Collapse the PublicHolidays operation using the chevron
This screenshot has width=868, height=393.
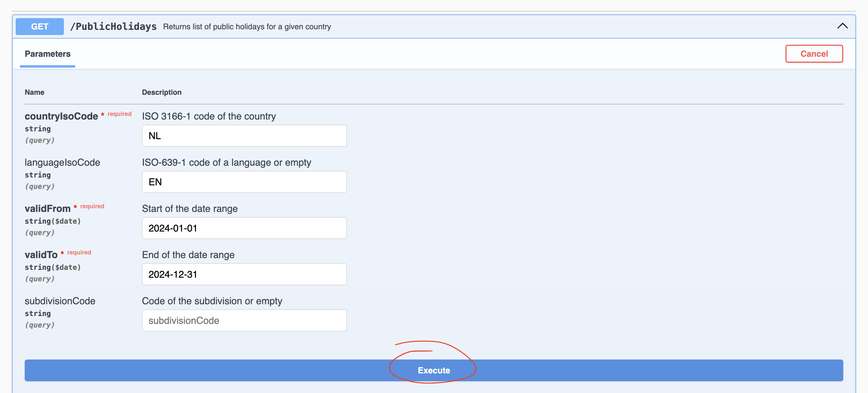click(843, 26)
